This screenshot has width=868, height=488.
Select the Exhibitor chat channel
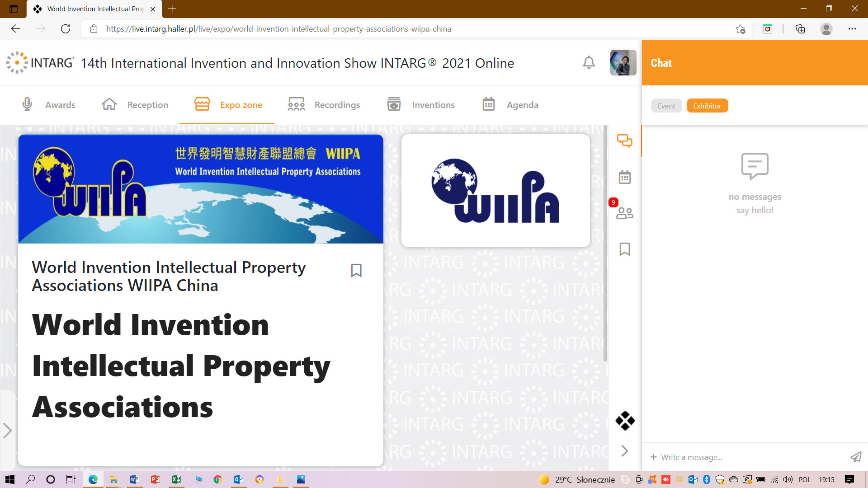707,106
